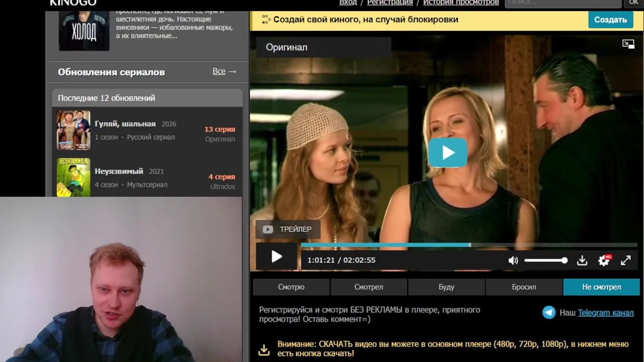Click the 13 серия episode label
The height and width of the screenshot is (362, 644).
(220, 129)
